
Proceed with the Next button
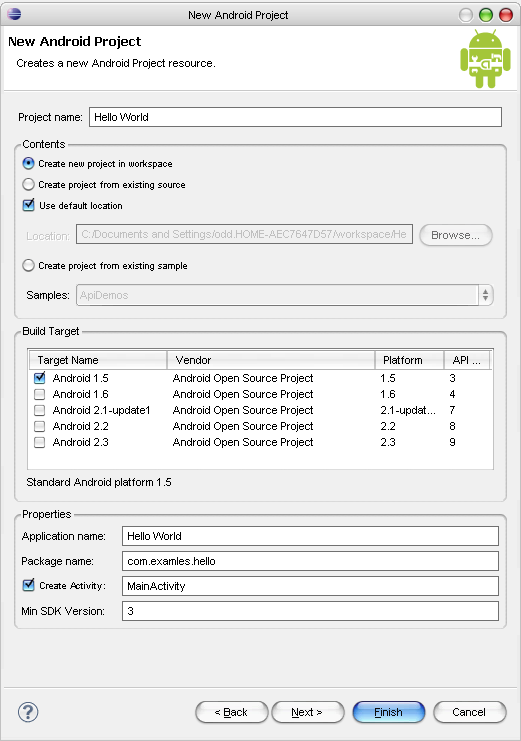[x=308, y=712]
